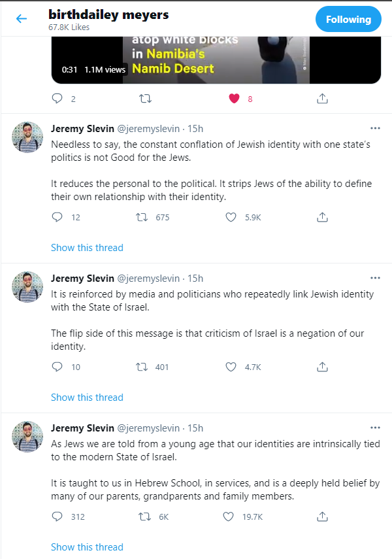Show this thread under the 'Needless to say' tweet
This screenshot has width=392, height=559.
pos(87,248)
